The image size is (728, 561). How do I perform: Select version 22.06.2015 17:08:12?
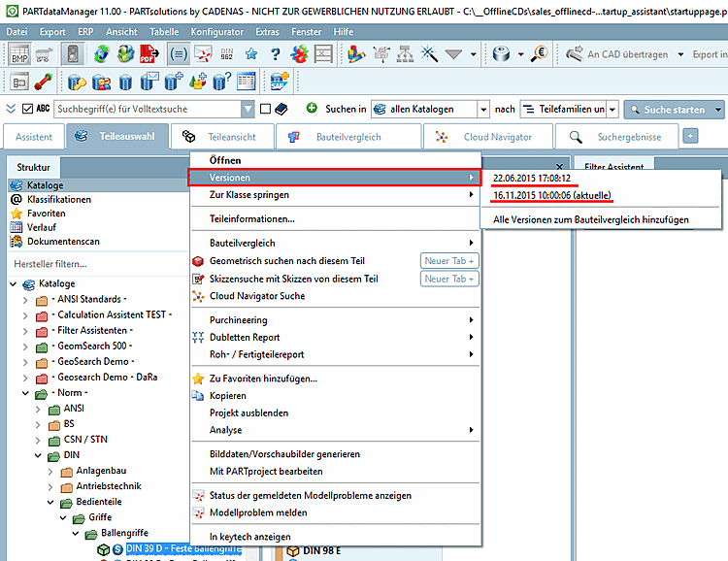click(x=532, y=178)
